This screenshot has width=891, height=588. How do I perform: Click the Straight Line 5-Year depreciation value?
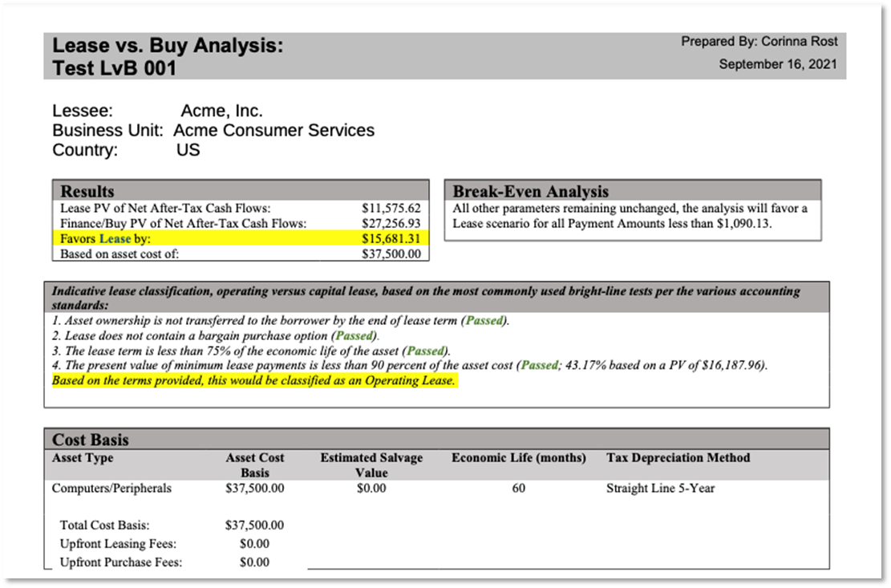[660, 489]
